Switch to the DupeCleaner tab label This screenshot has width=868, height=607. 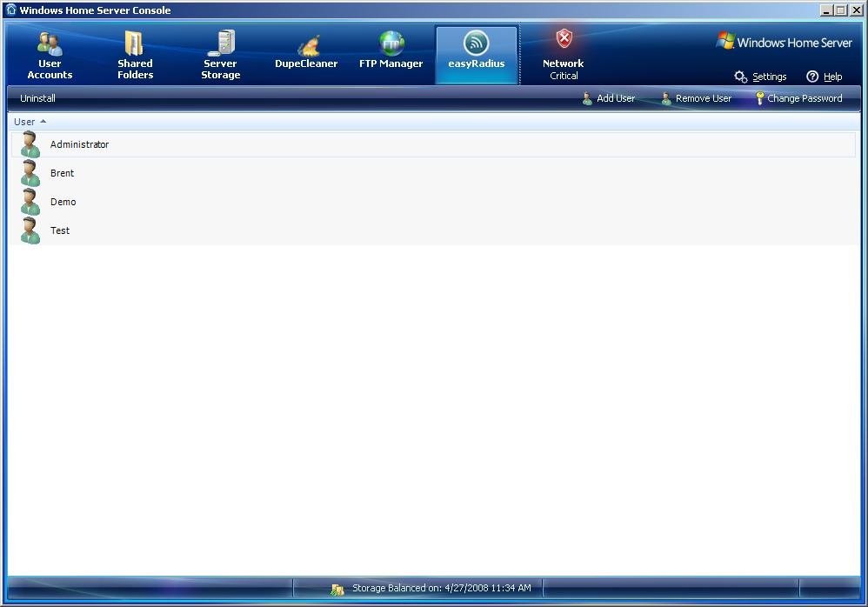306,63
